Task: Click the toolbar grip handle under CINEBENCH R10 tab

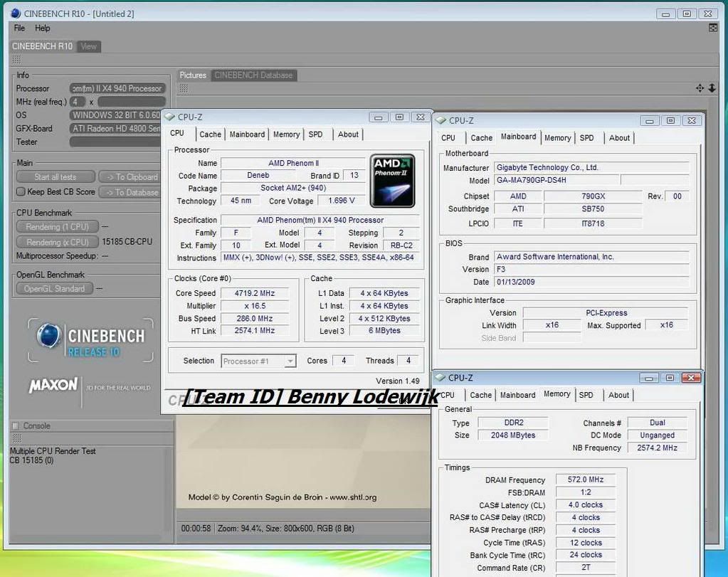Action: coord(16,60)
